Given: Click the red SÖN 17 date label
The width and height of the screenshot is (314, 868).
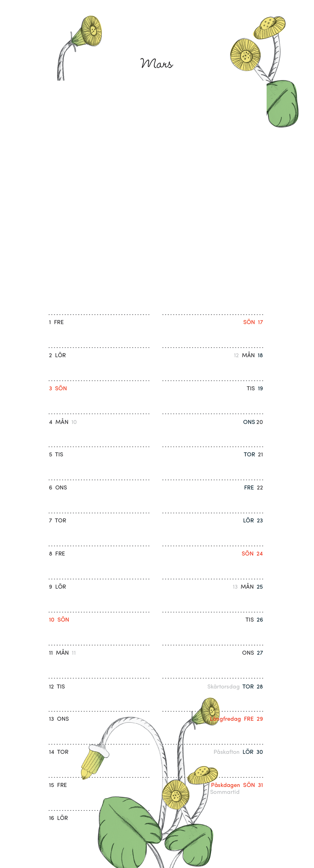Looking at the screenshot, I should (253, 322).
